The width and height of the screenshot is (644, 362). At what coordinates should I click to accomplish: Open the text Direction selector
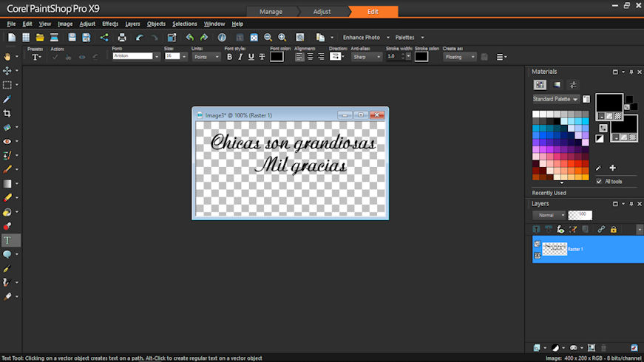336,57
